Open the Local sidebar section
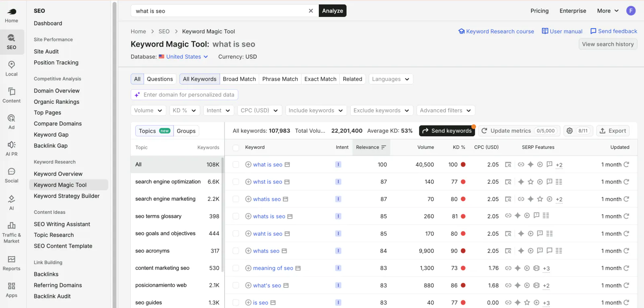Viewport: 644px width, 308px height. [x=11, y=68]
